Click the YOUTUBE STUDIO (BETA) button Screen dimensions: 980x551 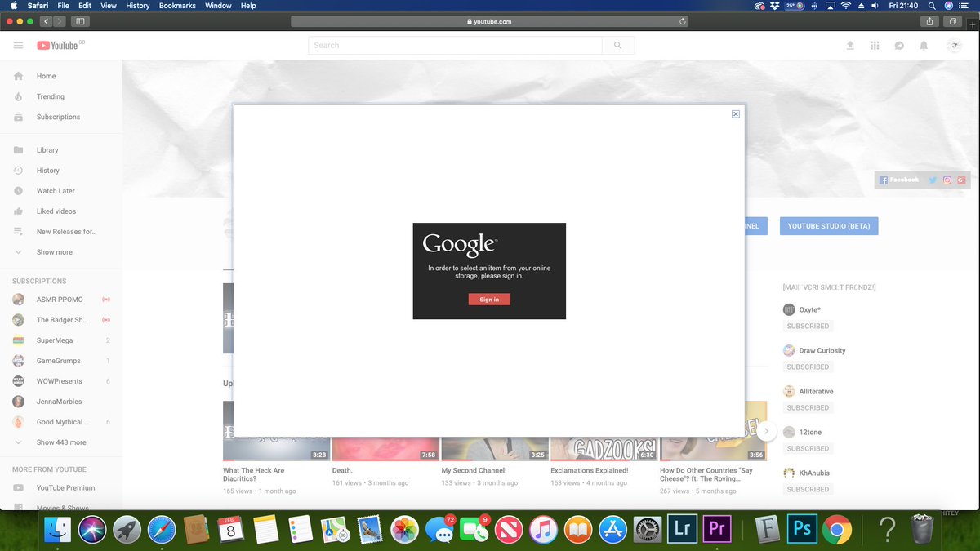pyautogui.click(x=829, y=226)
